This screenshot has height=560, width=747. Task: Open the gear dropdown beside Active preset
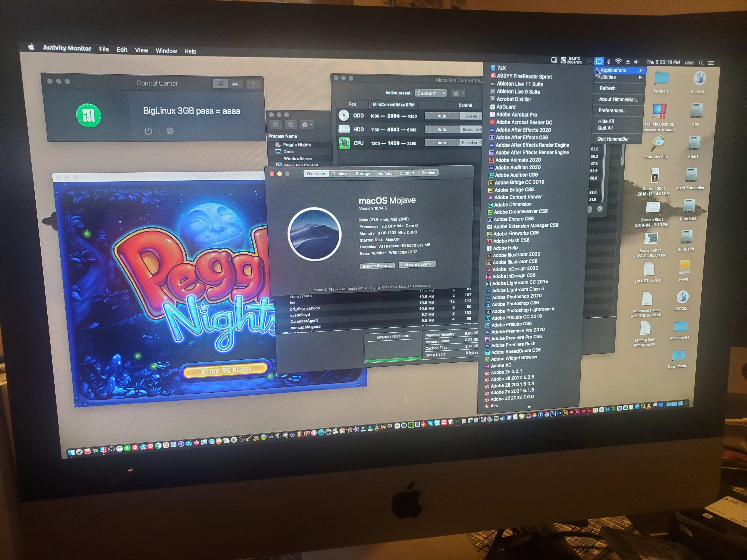click(458, 94)
